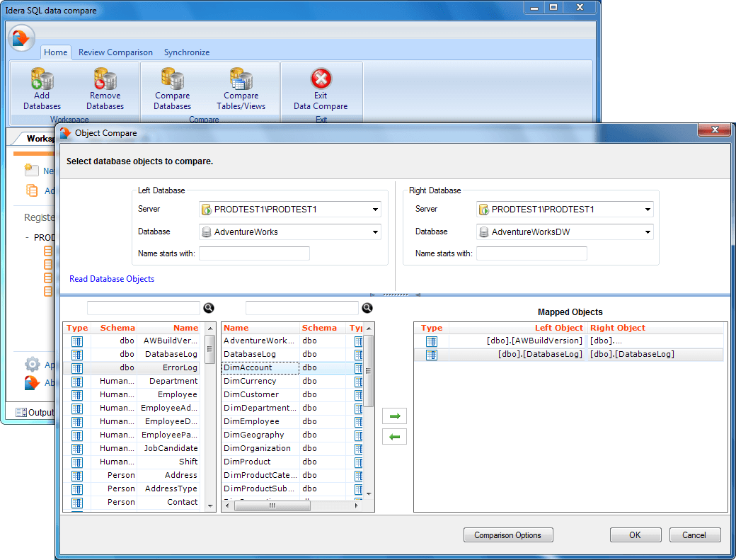This screenshot has height=560, width=736.
Task: Click the Remove Databases ribbon icon
Action: (105, 79)
